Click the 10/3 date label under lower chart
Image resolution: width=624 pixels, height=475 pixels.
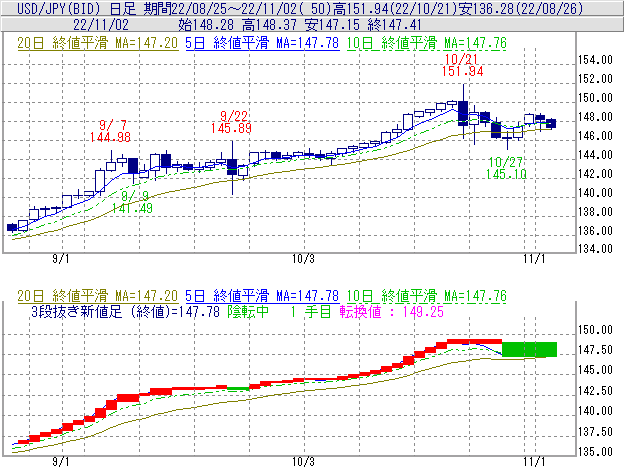[303, 461]
